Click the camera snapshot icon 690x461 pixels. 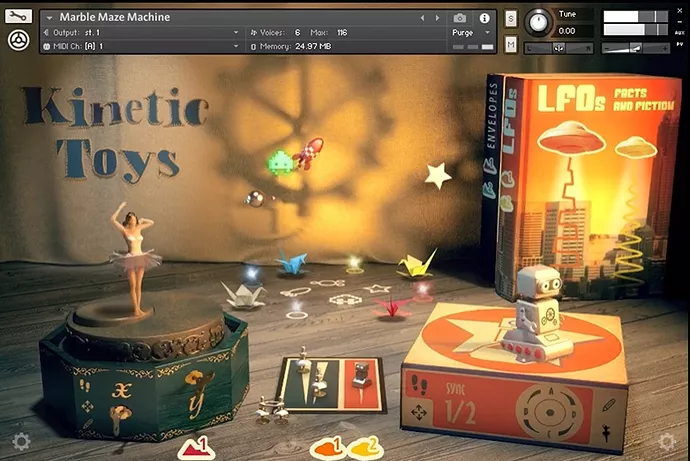tap(460, 18)
